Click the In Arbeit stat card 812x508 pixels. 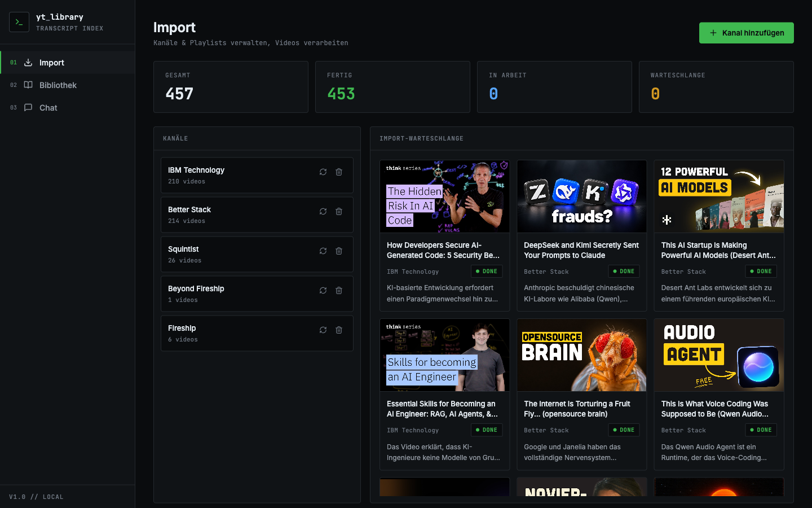click(554, 87)
